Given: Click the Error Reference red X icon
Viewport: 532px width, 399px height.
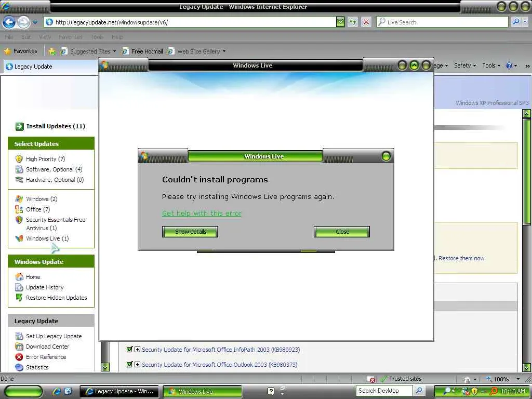Looking at the screenshot, I should tap(19, 357).
